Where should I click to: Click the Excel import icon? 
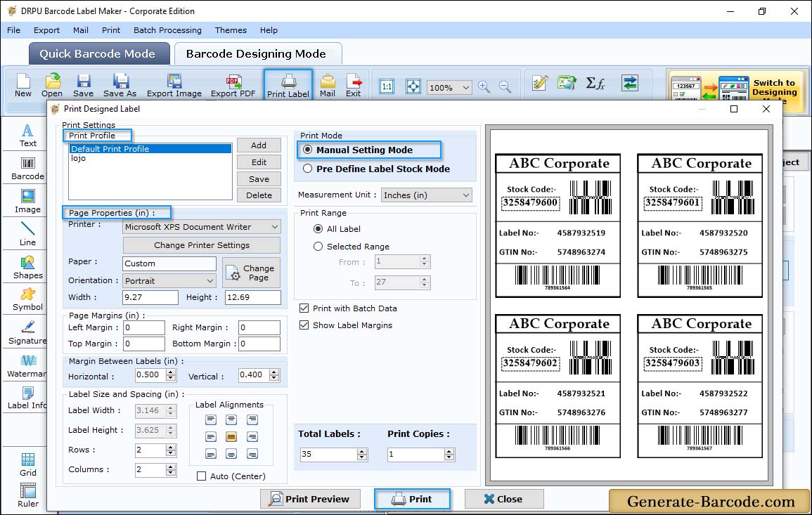tap(567, 83)
